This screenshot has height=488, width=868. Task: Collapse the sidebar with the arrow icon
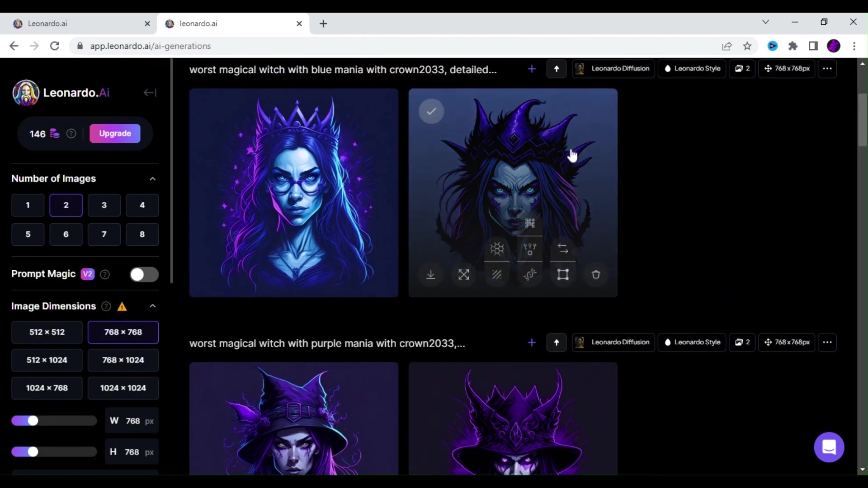(150, 93)
